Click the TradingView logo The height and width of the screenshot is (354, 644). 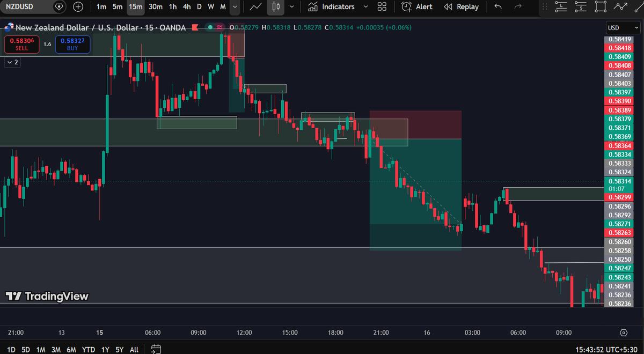47,296
